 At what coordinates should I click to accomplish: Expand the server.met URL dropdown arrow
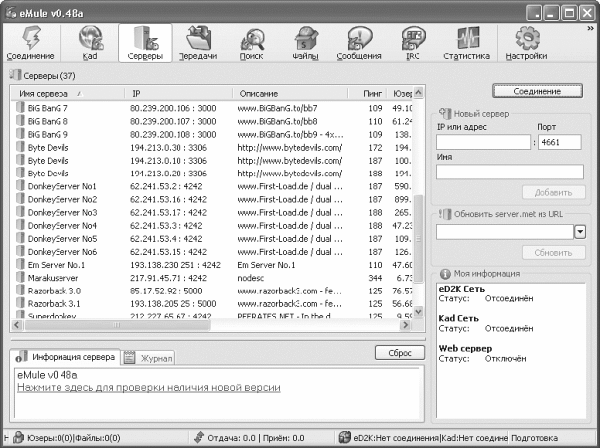click(580, 232)
